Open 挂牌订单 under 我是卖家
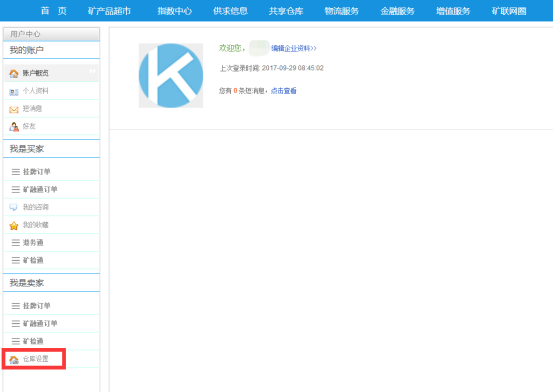The image size is (554, 392). (x=37, y=306)
